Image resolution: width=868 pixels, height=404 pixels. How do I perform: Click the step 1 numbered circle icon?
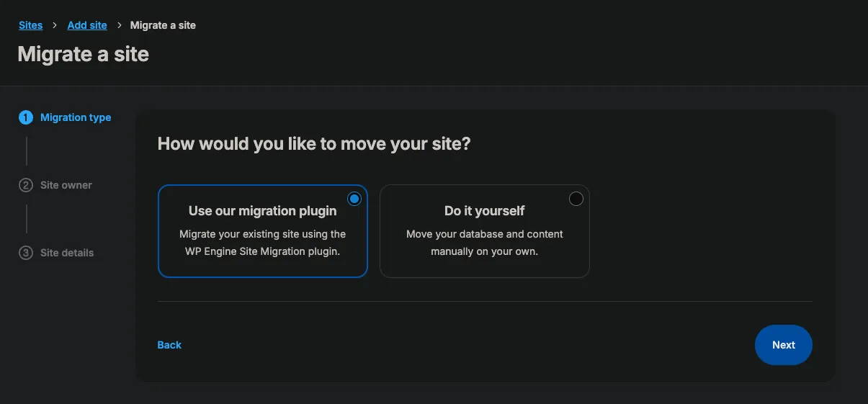(26, 117)
